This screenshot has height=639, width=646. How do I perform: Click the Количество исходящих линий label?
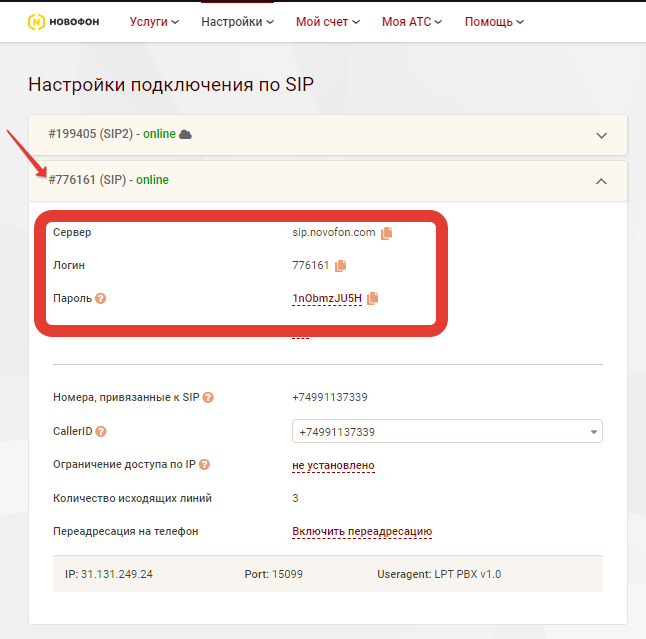[x=132, y=499]
